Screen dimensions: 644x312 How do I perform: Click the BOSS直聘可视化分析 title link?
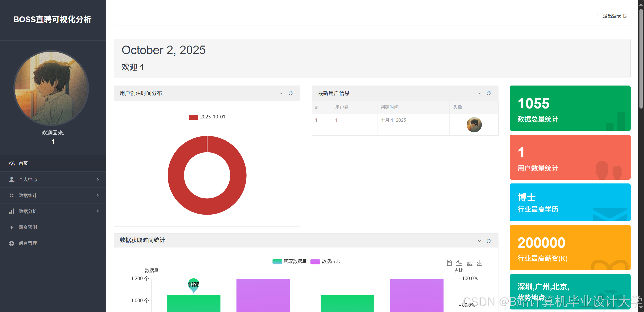[x=52, y=19]
